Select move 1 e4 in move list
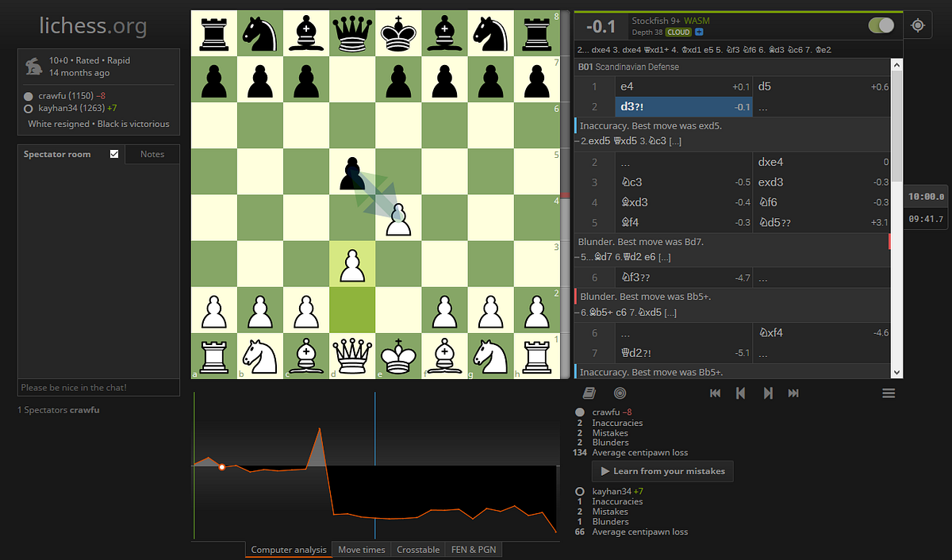This screenshot has width=952, height=560. click(x=682, y=86)
